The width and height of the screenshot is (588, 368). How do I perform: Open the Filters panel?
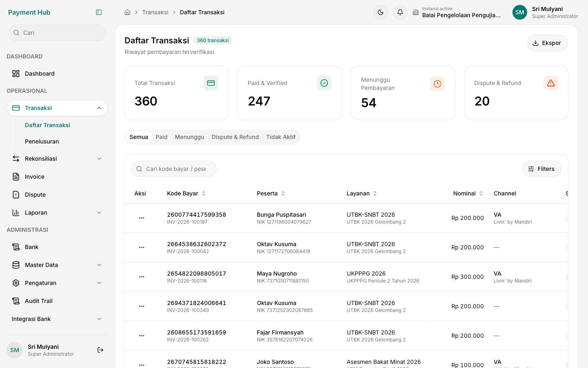tap(542, 169)
